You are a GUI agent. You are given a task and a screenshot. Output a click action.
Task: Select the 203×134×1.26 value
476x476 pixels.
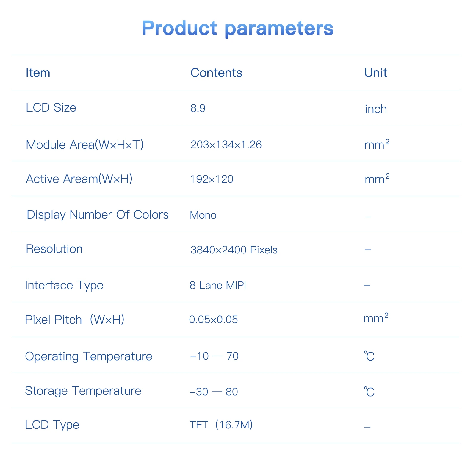click(226, 145)
